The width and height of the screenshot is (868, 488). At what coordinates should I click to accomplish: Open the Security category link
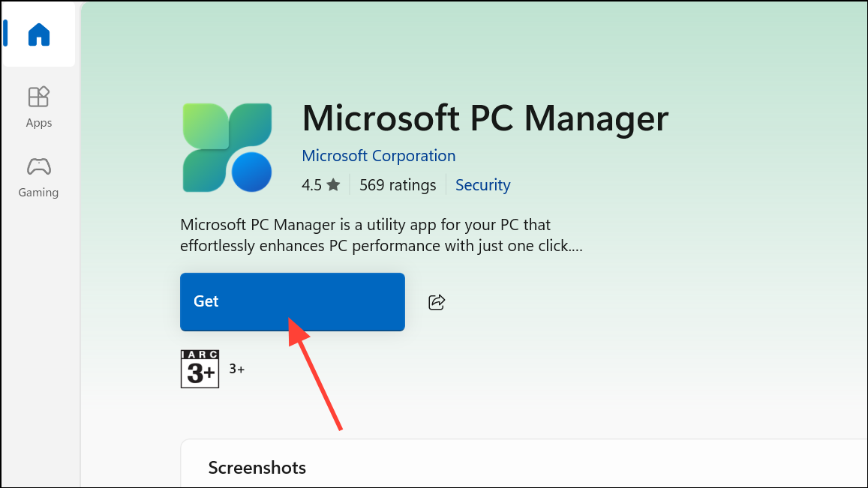tap(482, 185)
